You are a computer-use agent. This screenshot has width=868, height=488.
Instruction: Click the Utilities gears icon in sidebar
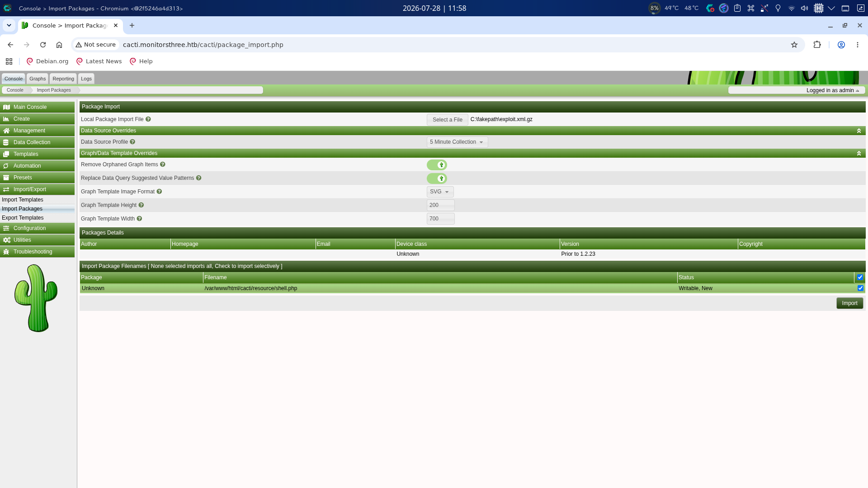6,240
